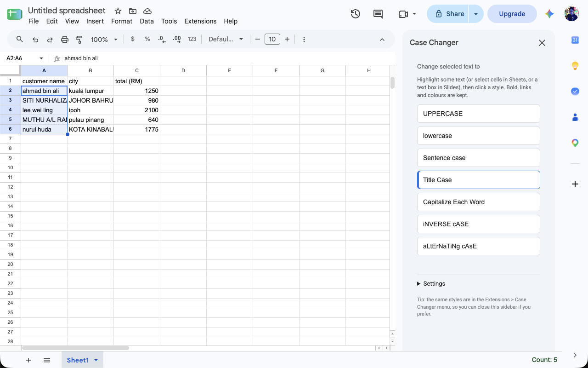Apply UPPERCASE to the selected cells
588x368 pixels.
478,114
